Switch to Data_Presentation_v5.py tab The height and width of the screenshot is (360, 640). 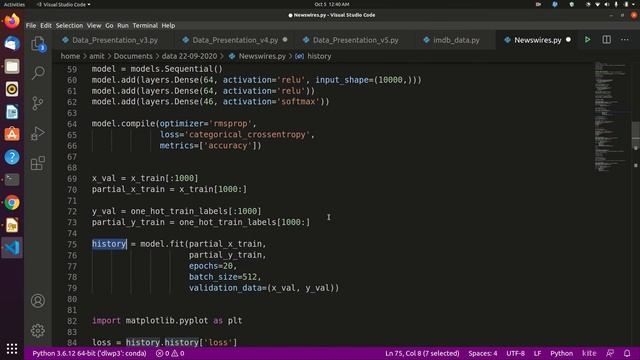[x=355, y=40]
